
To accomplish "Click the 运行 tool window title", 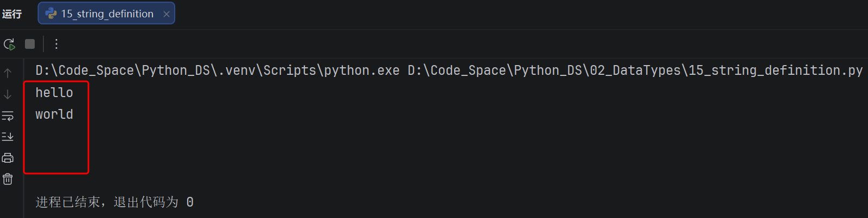I will pyautogui.click(x=12, y=14).
